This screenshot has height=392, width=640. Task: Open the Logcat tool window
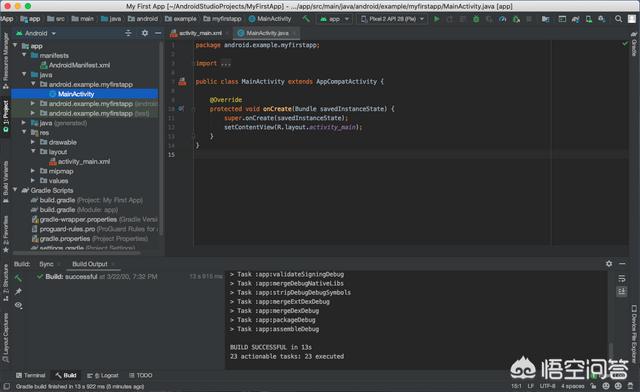point(103,375)
